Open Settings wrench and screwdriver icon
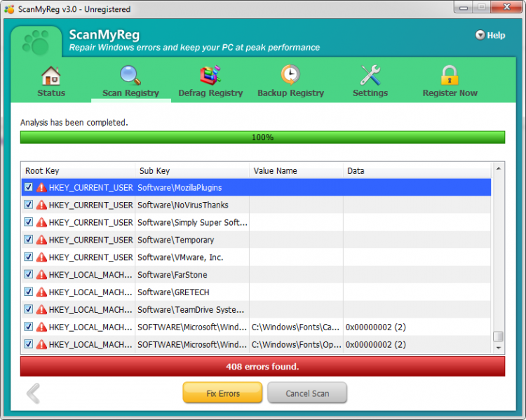The image size is (526, 420). (370, 75)
